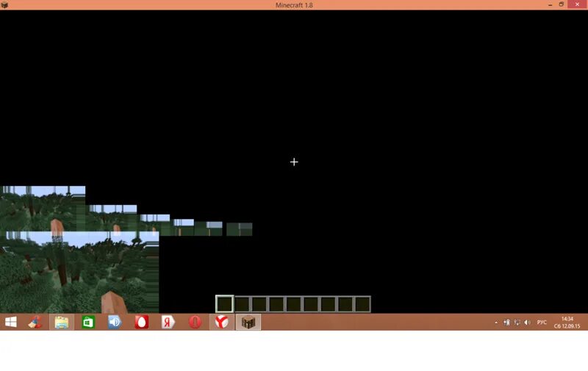Close the Minecraft 1.8 window
Screen dimensions: 588x371
pos(578,4)
